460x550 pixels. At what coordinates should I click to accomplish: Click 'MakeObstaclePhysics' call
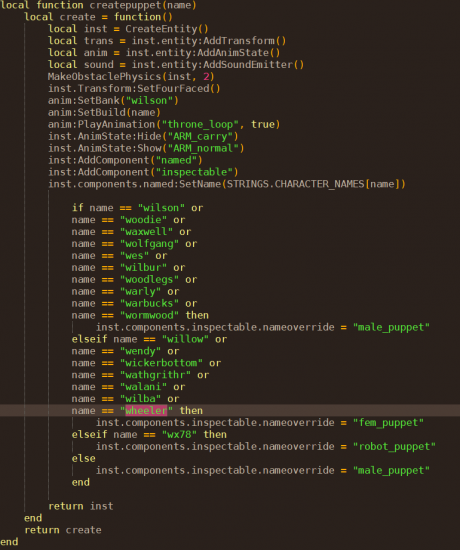[105, 76]
